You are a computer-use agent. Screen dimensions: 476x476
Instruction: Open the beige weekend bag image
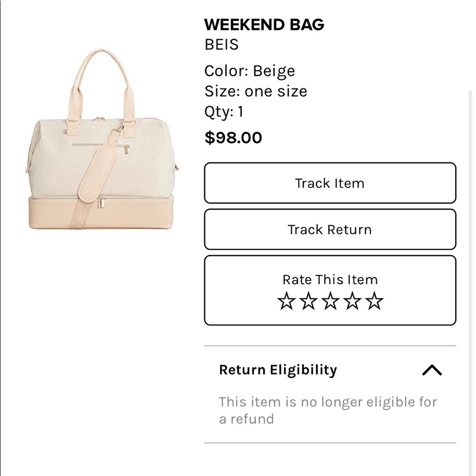tap(102, 143)
